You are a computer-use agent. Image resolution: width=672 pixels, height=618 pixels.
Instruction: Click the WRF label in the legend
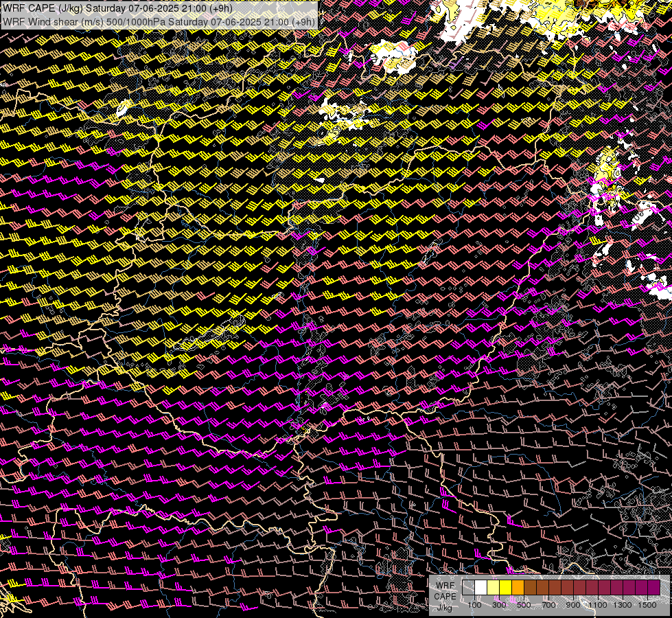445,586
